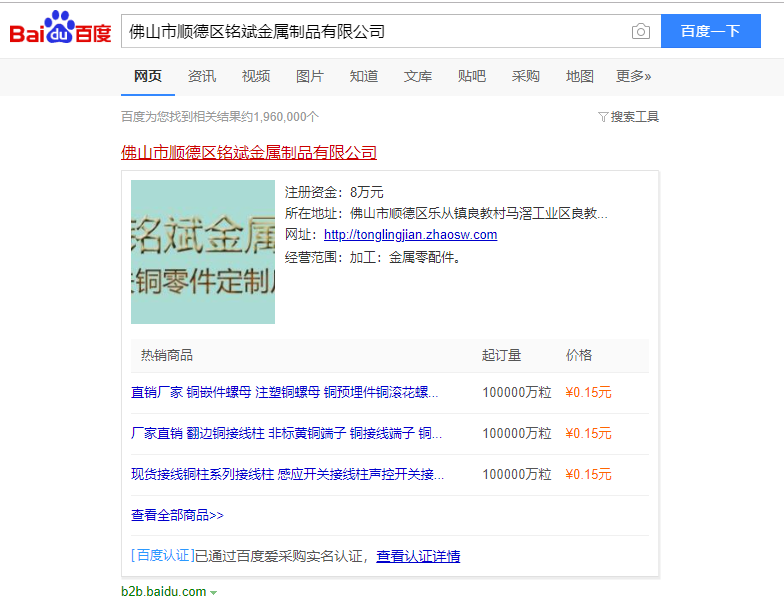This screenshot has width=784, height=600.
Task: Open the tonglingjian.zhaosw.com website link
Action: click(410, 234)
